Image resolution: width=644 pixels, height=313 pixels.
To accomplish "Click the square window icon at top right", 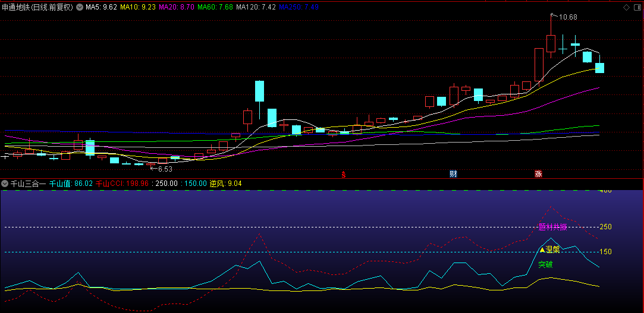I will pos(637,7).
